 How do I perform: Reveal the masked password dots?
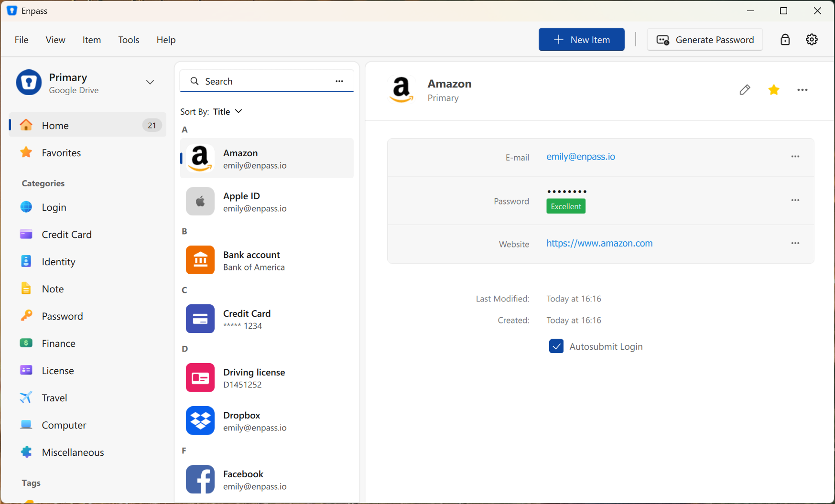point(567,192)
